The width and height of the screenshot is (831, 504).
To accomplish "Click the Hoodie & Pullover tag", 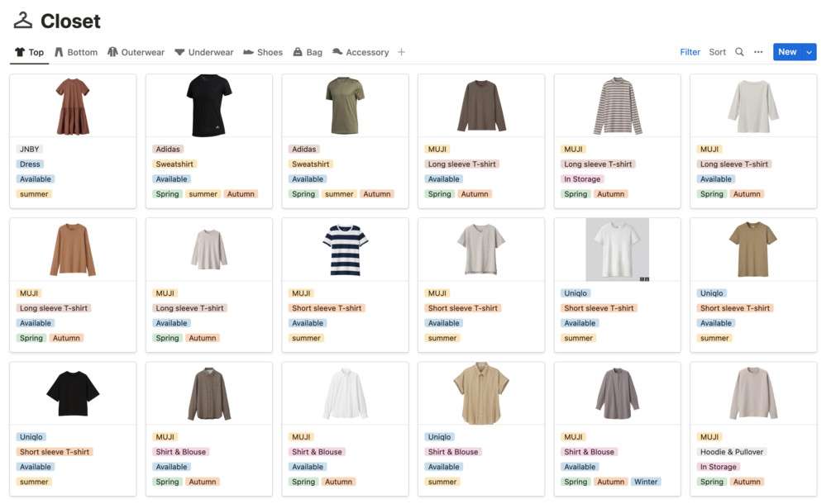I will [732, 452].
